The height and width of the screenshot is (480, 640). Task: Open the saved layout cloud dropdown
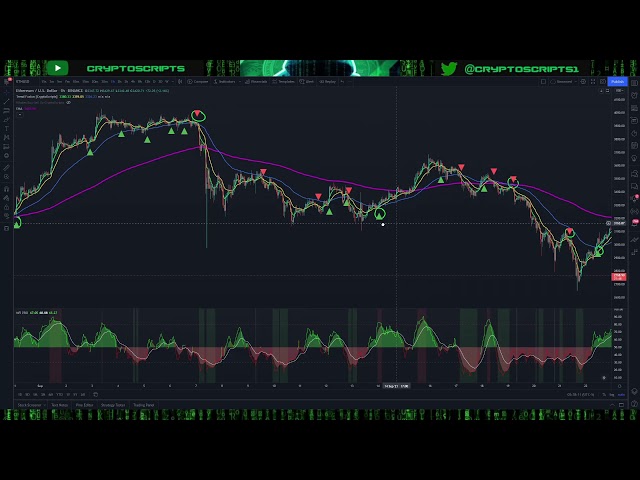click(x=564, y=82)
